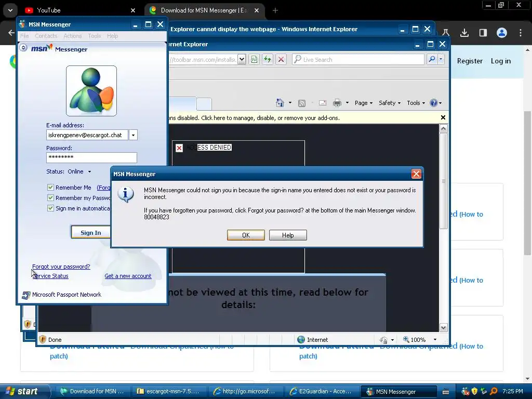The width and height of the screenshot is (532, 399).
Task: Click the MSN Messenger buddy display picture
Action: tap(91, 91)
